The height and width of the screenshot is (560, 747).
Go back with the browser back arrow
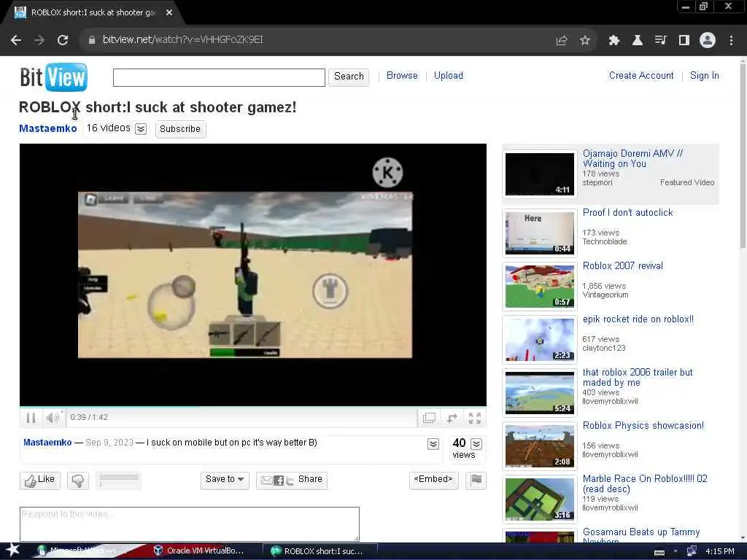16,40
